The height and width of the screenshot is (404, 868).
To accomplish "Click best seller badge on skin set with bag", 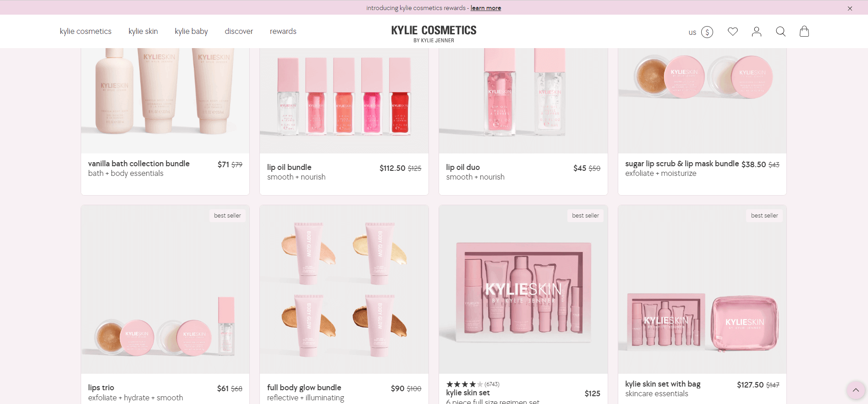I will (764, 216).
